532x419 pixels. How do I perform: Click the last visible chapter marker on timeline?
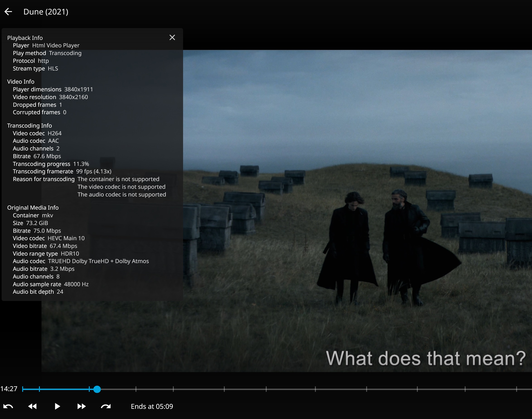tap(516, 389)
